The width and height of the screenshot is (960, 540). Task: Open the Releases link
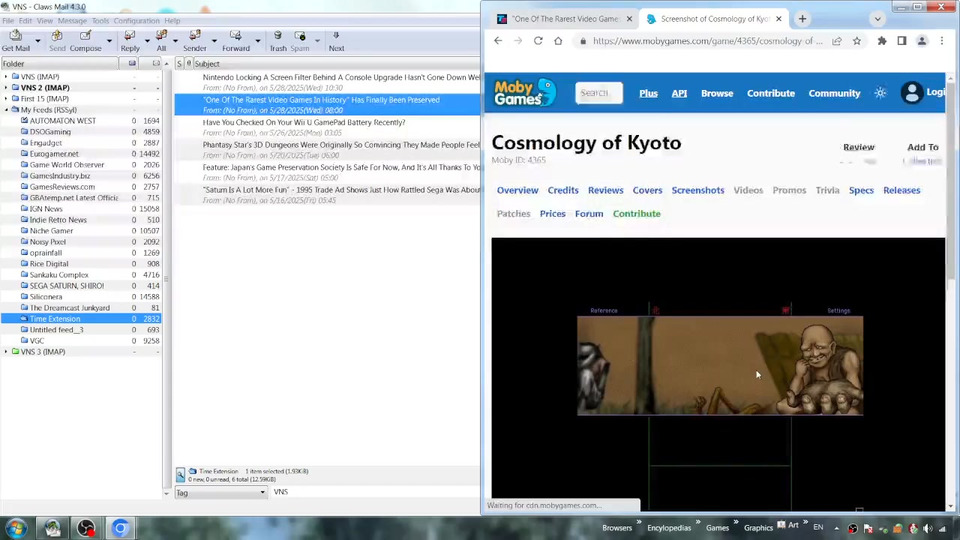click(x=901, y=190)
